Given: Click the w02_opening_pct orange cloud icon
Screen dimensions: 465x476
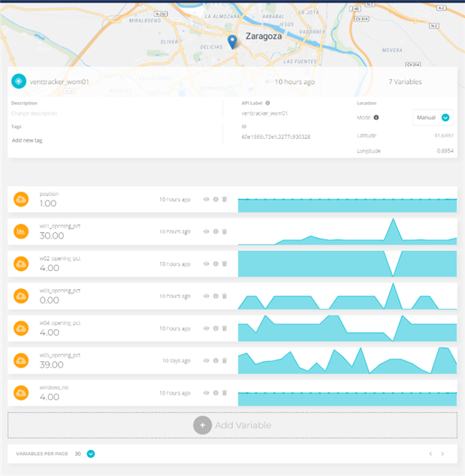Looking at the screenshot, I should click(21, 264).
